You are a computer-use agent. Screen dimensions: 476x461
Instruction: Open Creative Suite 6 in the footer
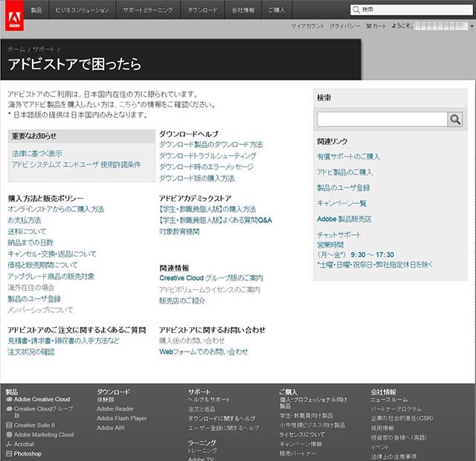pyautogui.click(x=33, y=425)
